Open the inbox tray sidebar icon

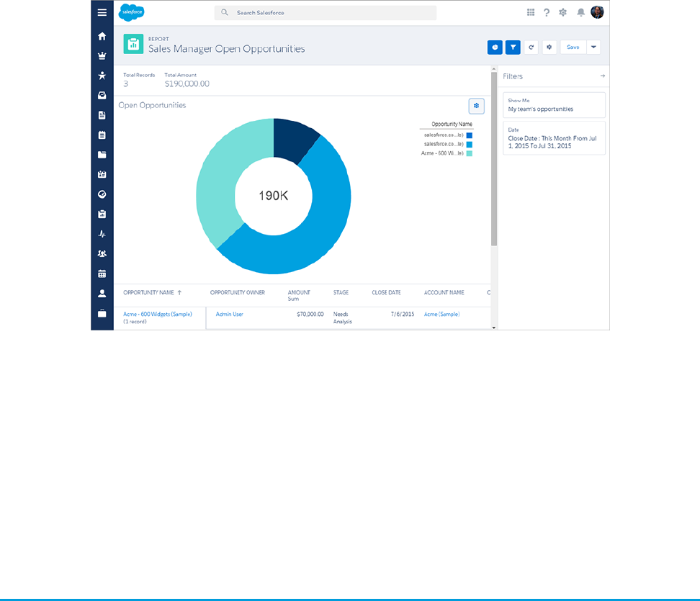coord(102,95)
